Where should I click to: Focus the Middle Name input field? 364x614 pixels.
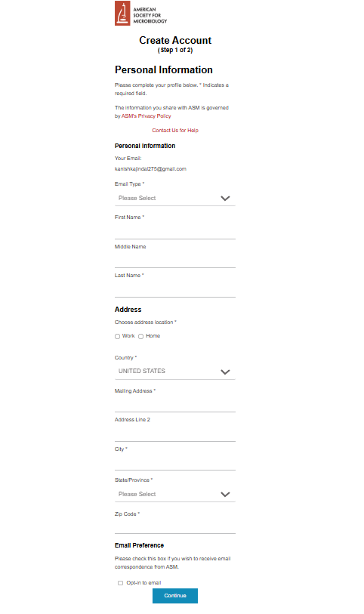pyautogui.click(x=175, y=260)
